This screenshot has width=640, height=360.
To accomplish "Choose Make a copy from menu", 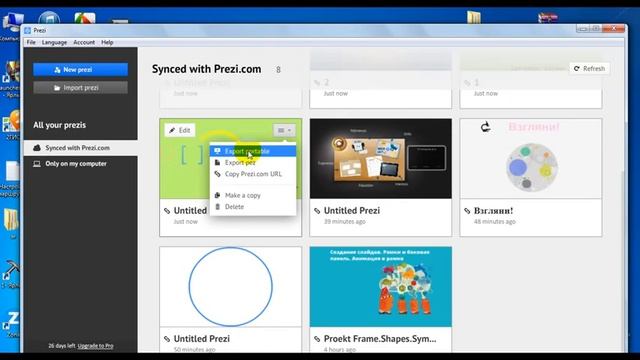I will tap(253, 196).
